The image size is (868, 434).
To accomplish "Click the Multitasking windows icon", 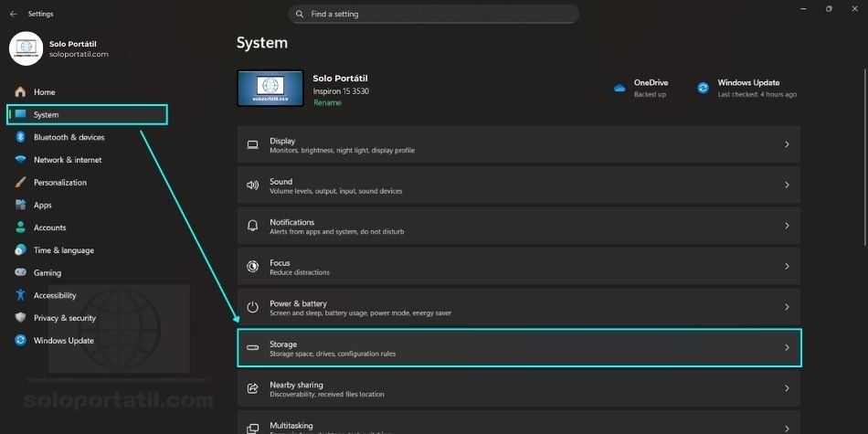I will pos(252,429).
